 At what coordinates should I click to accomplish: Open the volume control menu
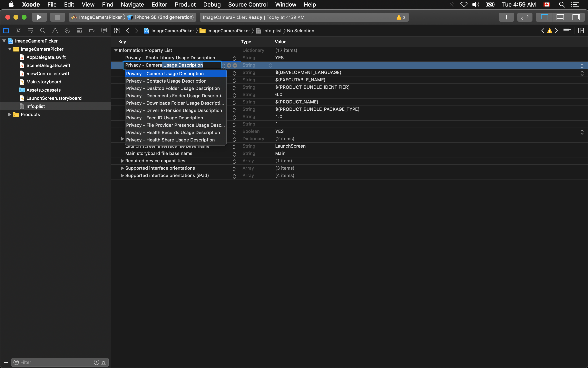point(476,4)
